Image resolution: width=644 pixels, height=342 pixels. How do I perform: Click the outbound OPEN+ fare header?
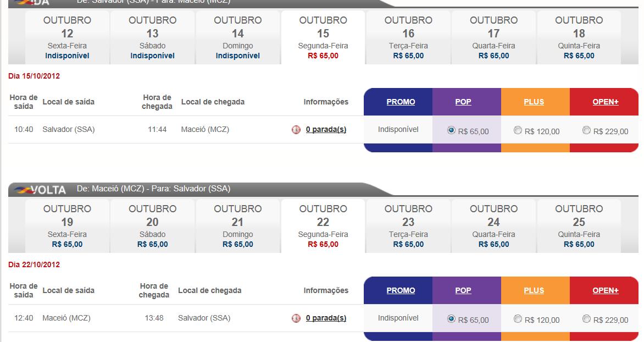606,102
